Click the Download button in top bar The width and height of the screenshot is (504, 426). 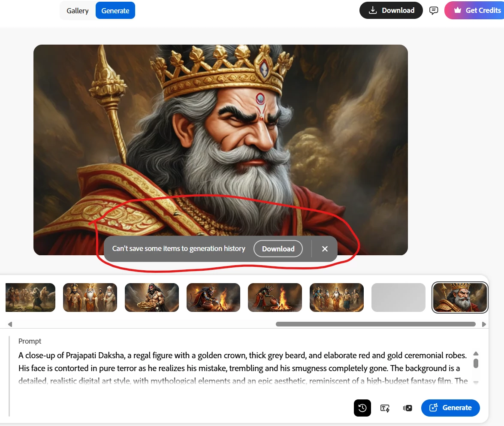pos(391,10)
